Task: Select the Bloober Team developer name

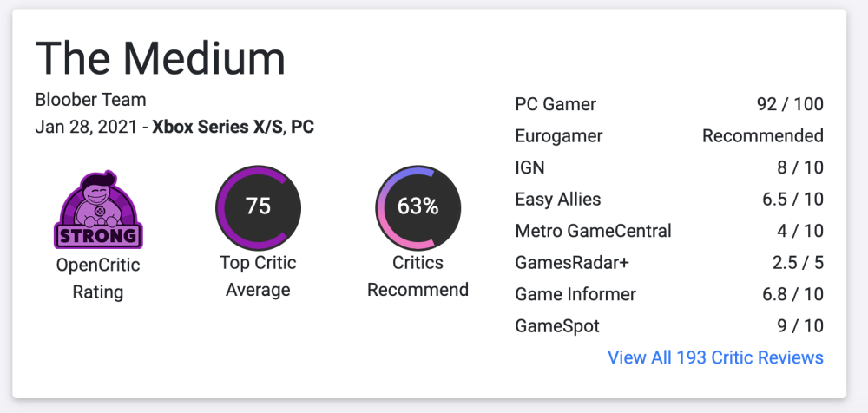Action: click(90, 100)
